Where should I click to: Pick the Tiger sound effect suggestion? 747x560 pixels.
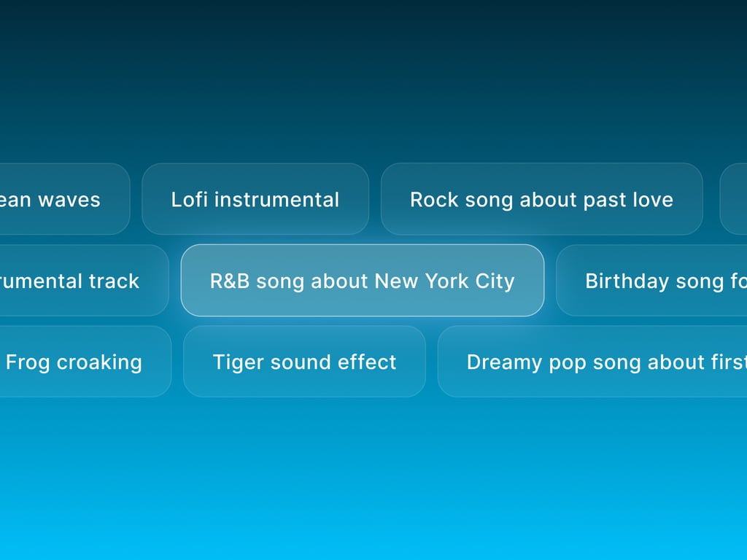coord(304,362)
